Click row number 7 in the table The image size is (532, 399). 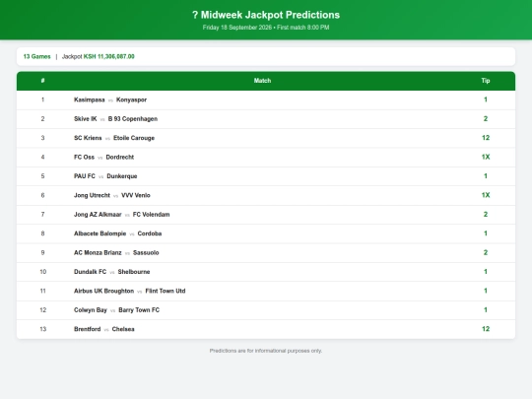42,215
